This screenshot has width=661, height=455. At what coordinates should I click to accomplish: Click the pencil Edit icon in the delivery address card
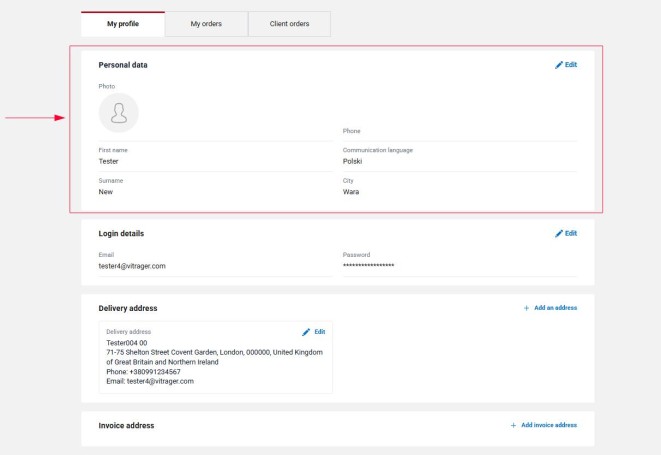tap(307, 331)
